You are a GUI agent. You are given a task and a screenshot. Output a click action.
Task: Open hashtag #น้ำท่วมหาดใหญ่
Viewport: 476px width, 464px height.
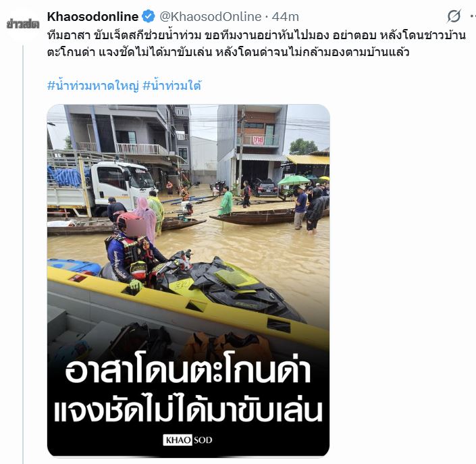[93, 86]
